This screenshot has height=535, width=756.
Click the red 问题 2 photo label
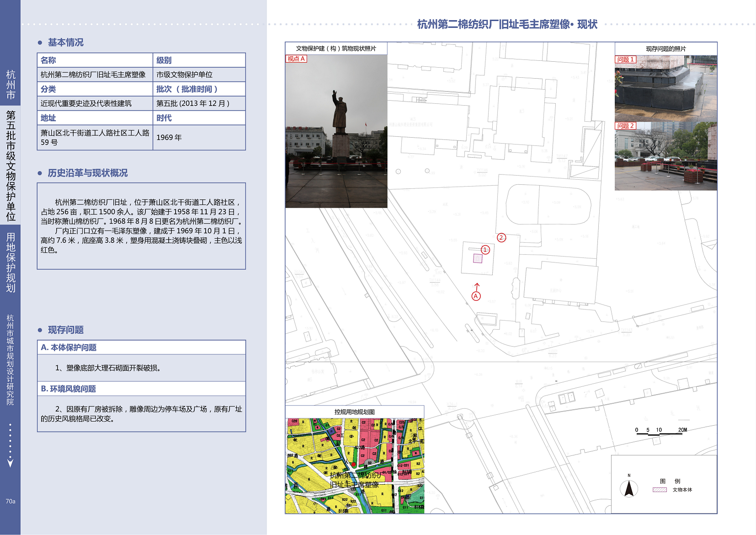625,126
